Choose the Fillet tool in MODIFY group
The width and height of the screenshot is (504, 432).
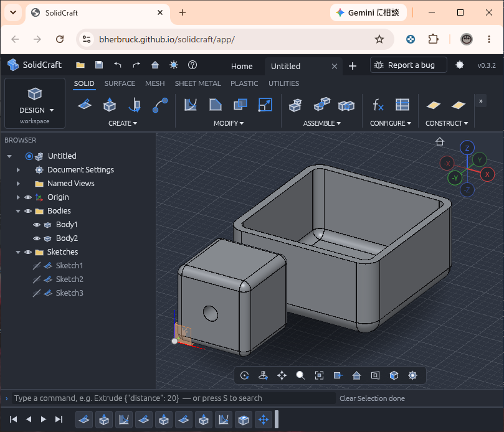click(191, 105)
